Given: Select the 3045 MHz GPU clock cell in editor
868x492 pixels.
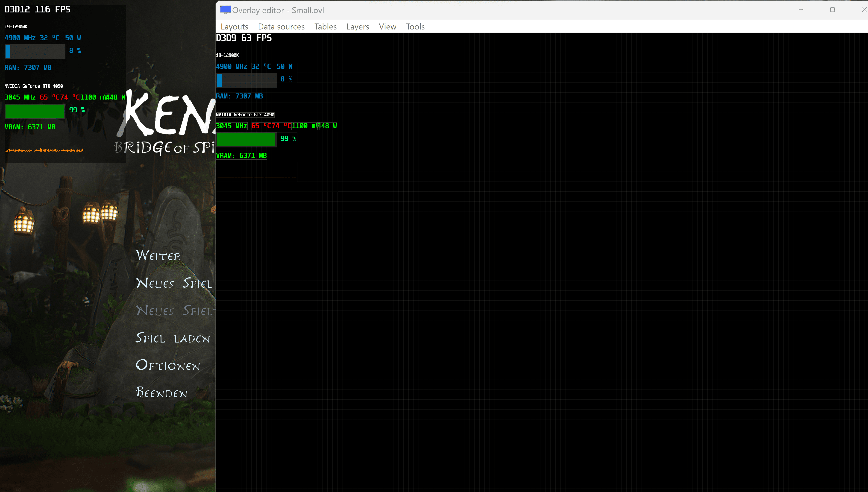Looking at the screenshot, I should (232, 126).
